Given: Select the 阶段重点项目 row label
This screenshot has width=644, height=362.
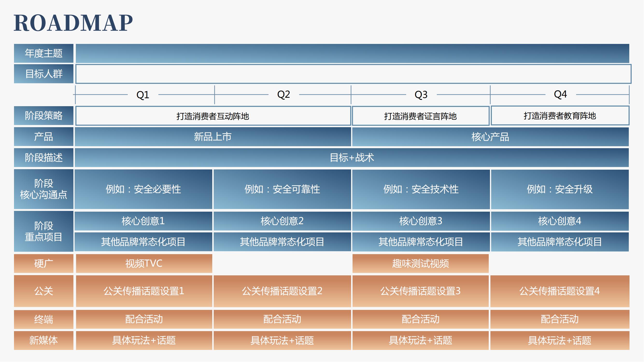Looking at the screenshot, I should tap(43, 231).
